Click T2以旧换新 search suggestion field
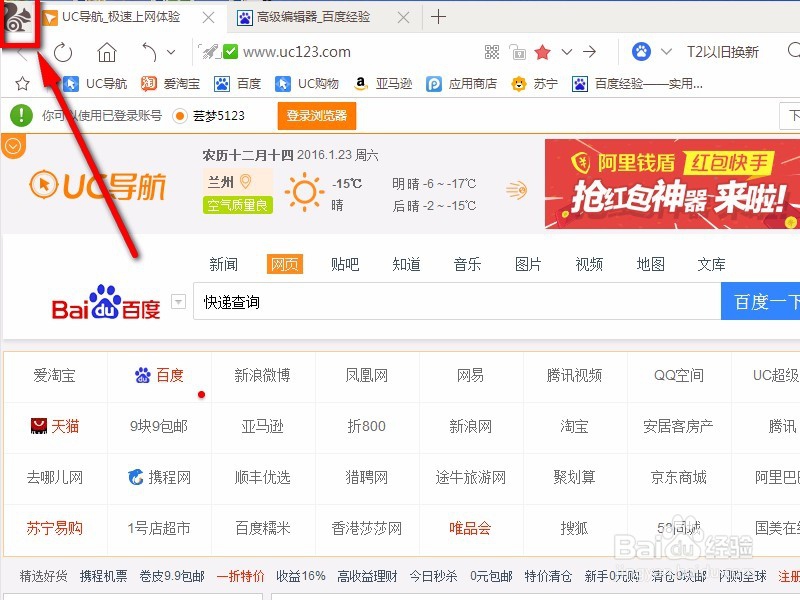 [x=723, y=52]
